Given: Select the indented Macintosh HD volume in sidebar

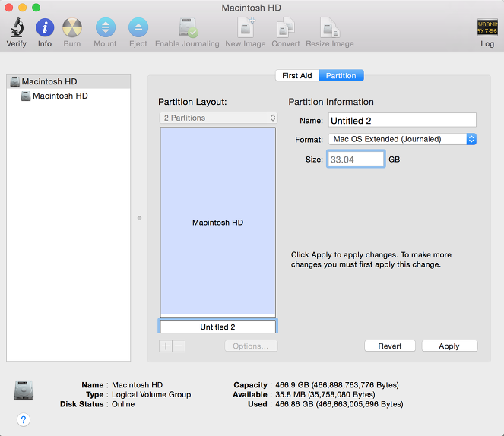Looking at the screenshot, I should 68,96.
